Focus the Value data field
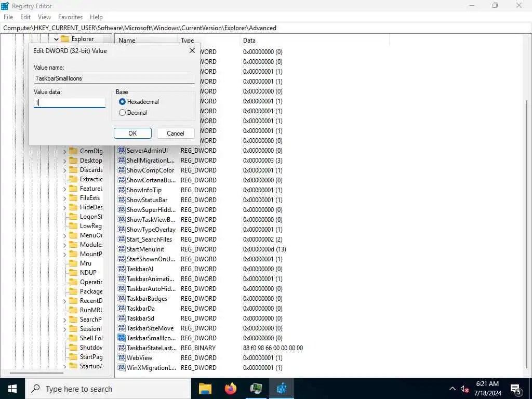The image size is (532, 399). [x=70, y=102]
